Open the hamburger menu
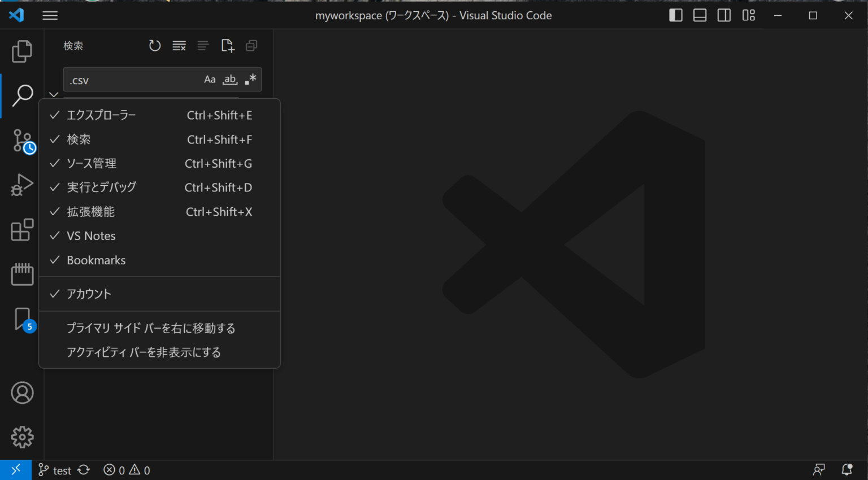This screenshot has width=868, height=480. [50, 15]
